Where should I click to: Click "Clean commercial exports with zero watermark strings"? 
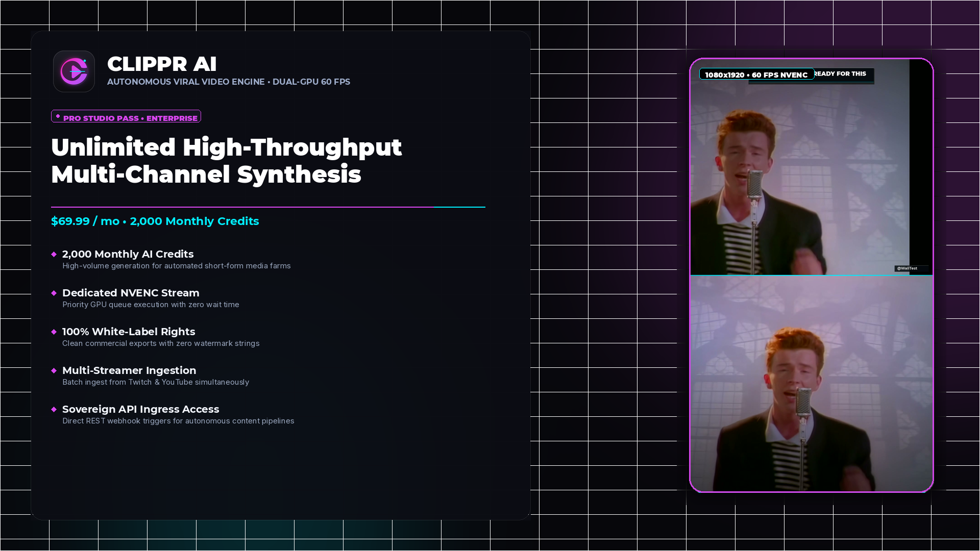point(161,343)
